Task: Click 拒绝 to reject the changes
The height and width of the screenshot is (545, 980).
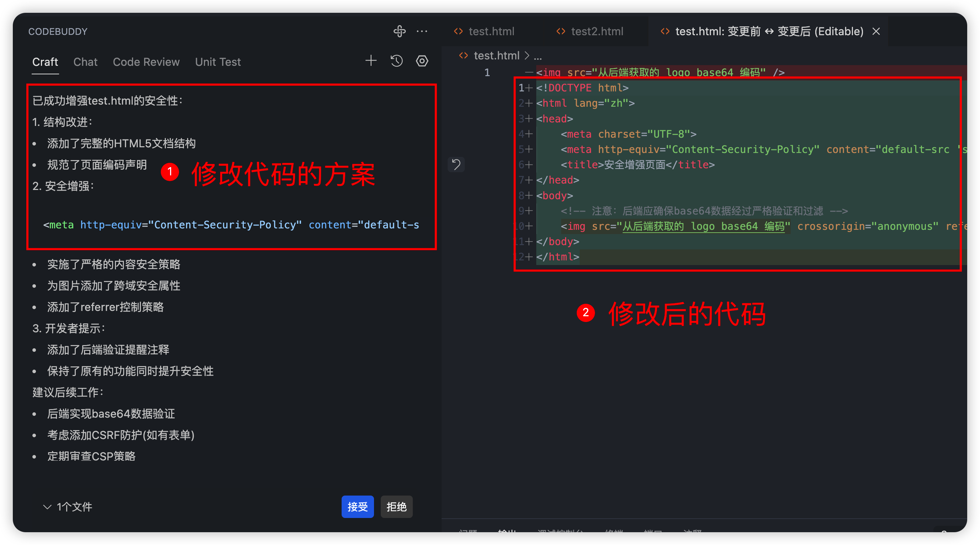Action: coord(396,507)
